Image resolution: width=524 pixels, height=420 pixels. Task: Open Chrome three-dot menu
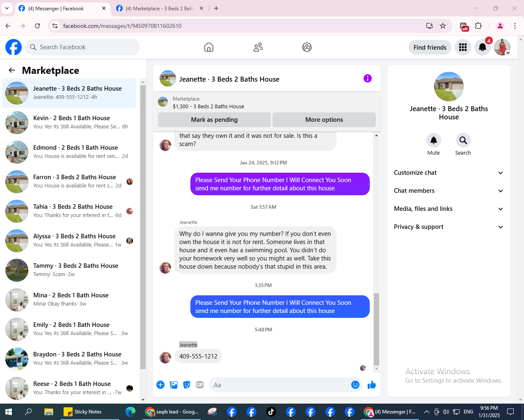coord(515,26)
